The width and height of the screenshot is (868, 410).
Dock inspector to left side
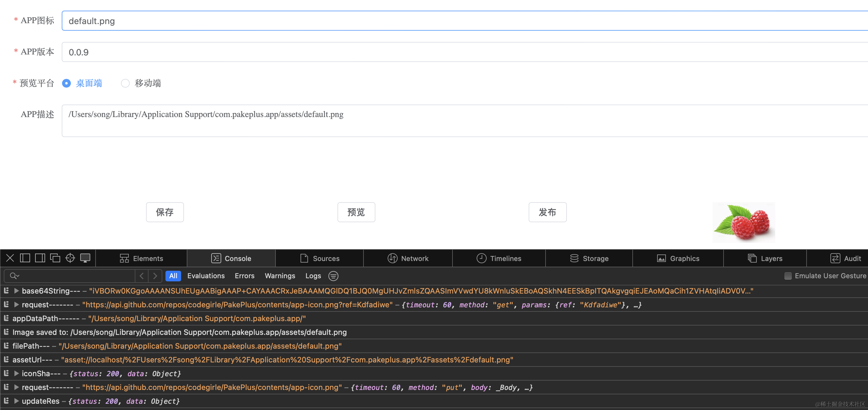[25, 258]
